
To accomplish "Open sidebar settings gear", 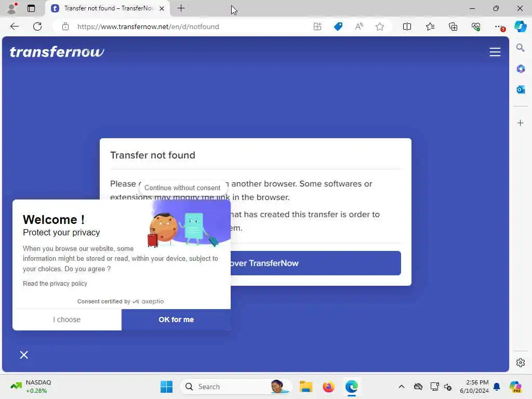I will coord(521,363).
